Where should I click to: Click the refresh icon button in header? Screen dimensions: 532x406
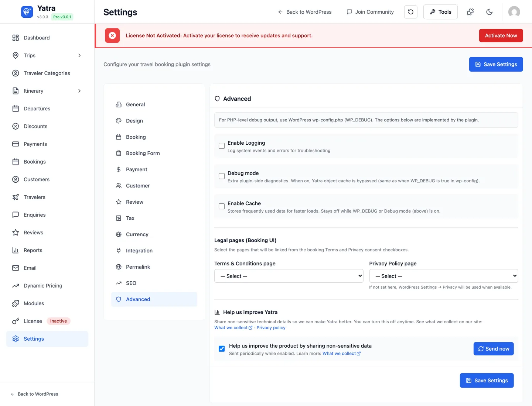click(x=411, y=12)
